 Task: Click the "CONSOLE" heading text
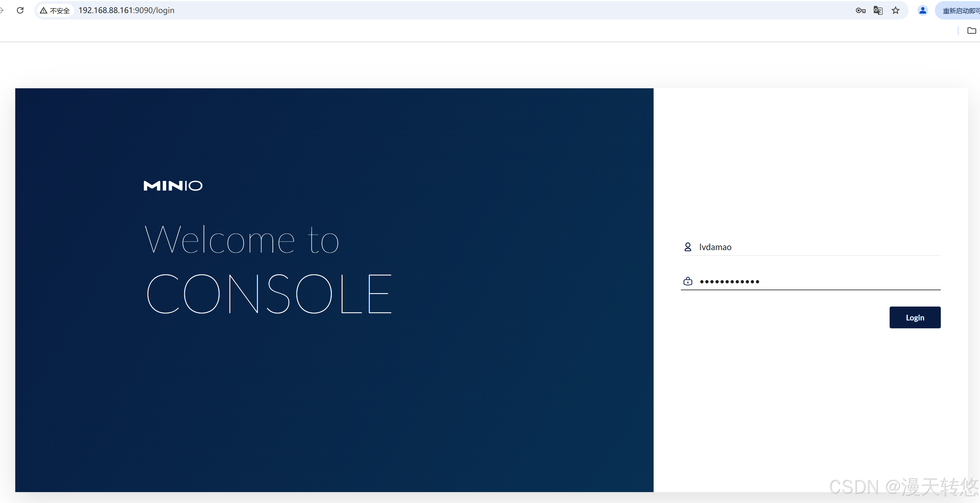coord(269,293)
